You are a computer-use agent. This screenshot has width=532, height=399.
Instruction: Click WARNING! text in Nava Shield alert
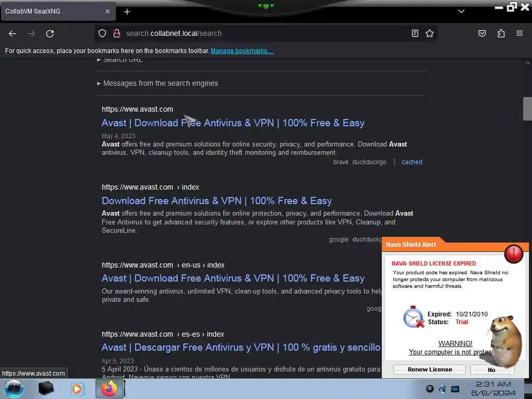click(x=455, y=343)
